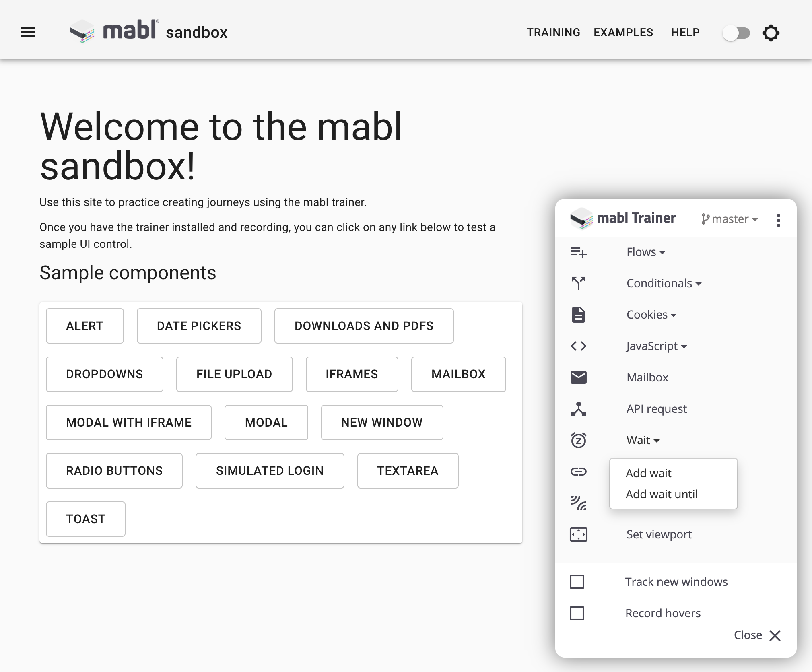Image resolution: width=812 pixels, height=672 pixels.
Task: Click the signal waves icon
Action: (x=579, y=503)
